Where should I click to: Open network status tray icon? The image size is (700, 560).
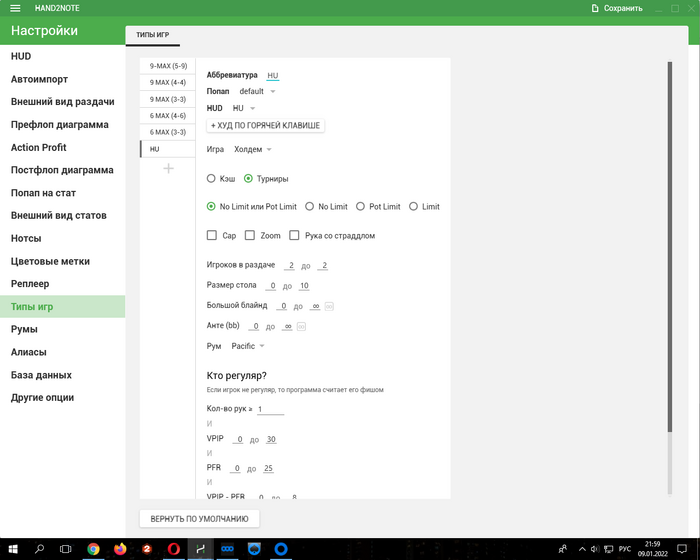(x=608, y=549)
